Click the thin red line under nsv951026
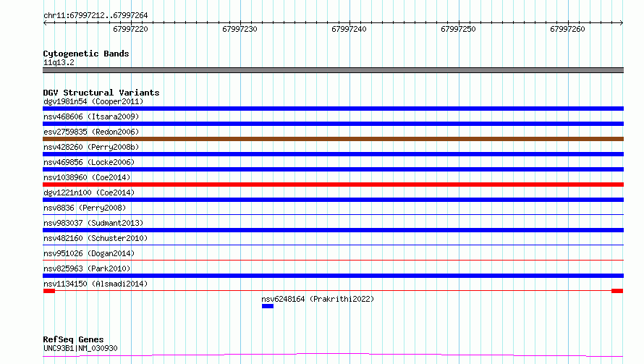This screenshot has height=364, width=644. (x=333, y=260)
